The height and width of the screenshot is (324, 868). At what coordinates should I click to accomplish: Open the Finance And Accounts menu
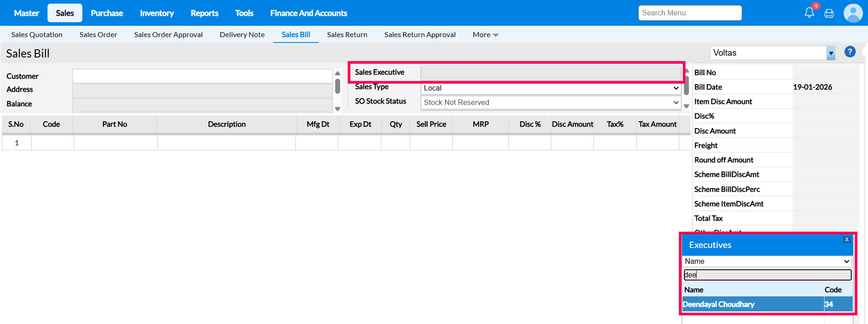(308, 13)
